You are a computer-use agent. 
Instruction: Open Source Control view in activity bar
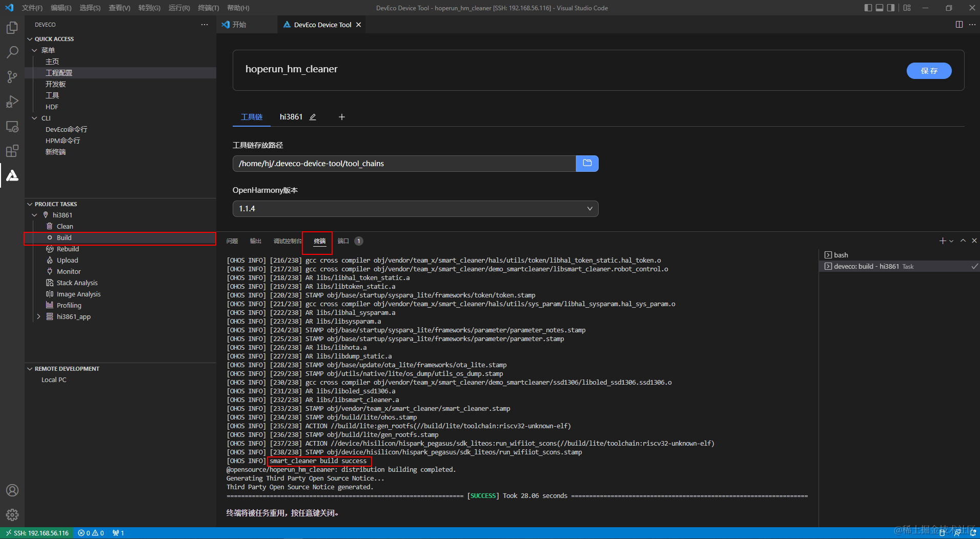coord(12,77)
